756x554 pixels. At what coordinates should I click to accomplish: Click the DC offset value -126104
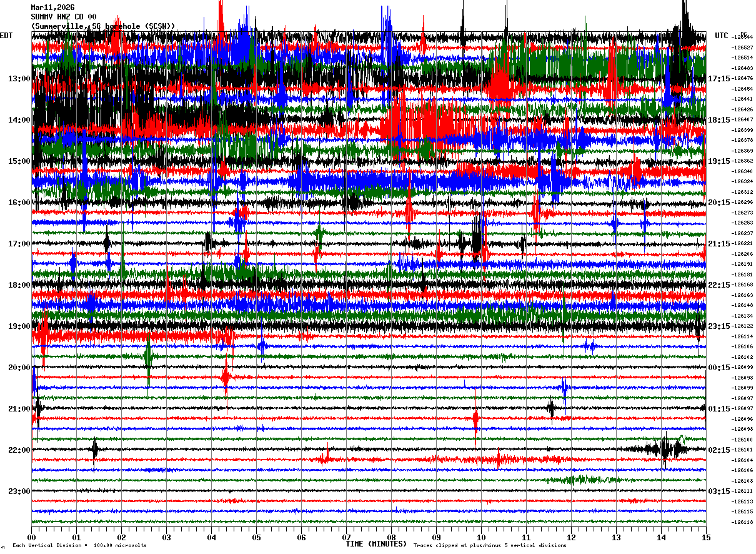tap(742, 460)
